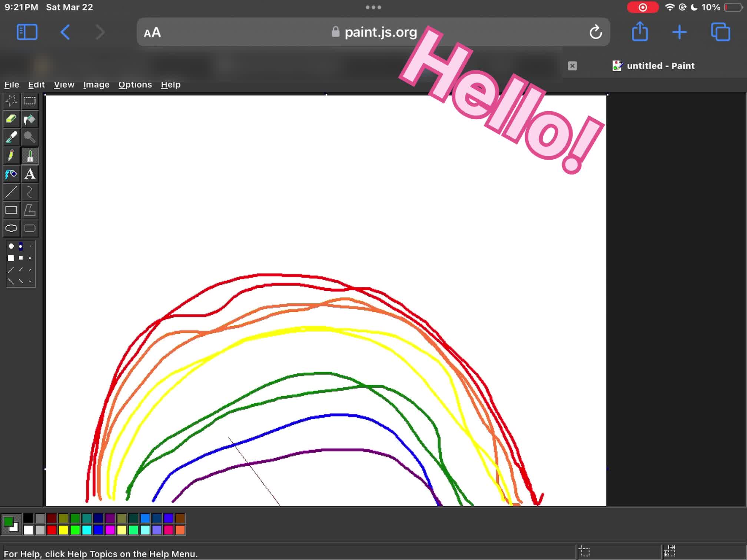Screen dimensions: 747x560
Task: Select the rectangular Select tool
Action: (x=30, y=101)
